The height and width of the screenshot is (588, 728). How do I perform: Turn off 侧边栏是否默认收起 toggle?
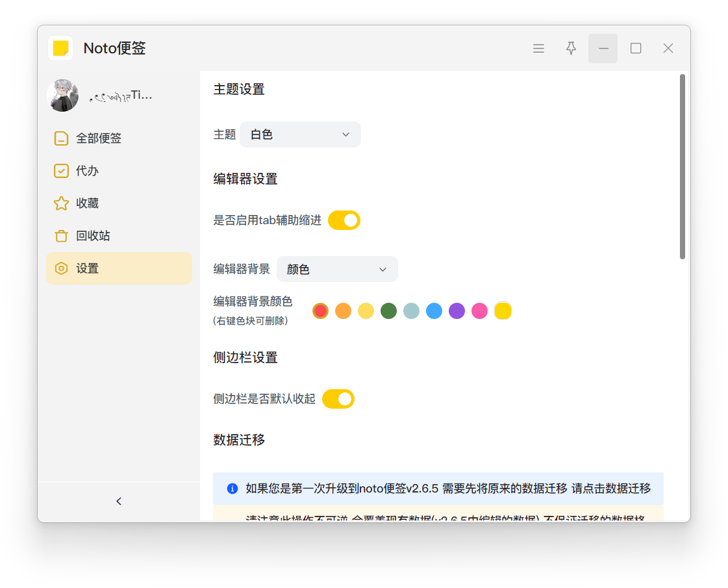coord(338,399)
